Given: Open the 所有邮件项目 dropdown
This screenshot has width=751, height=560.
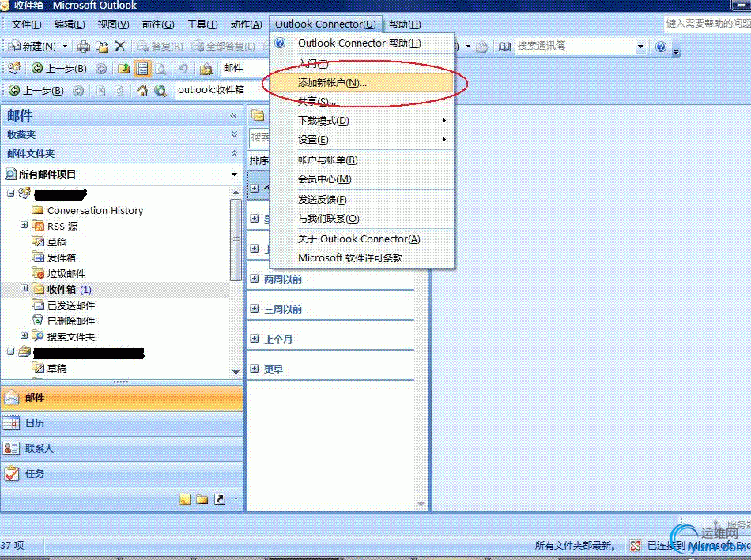Looking at the screenshot, I should [x=234, y=175].
